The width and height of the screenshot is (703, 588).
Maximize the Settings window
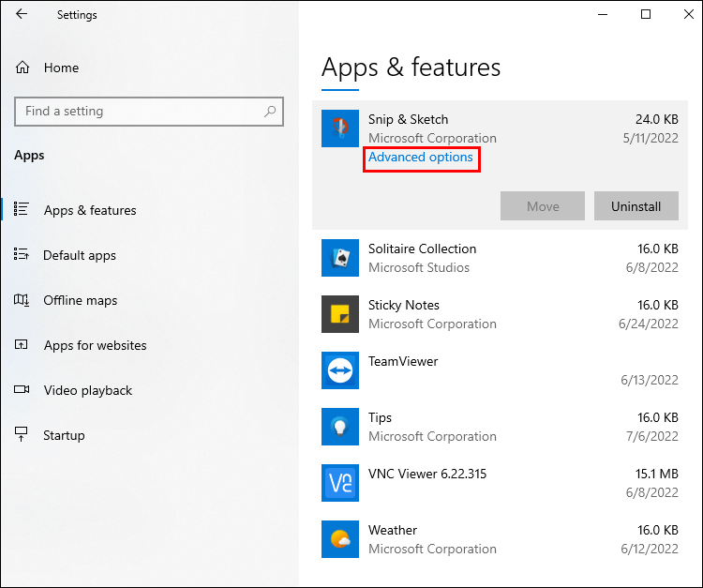coord(646,14)
